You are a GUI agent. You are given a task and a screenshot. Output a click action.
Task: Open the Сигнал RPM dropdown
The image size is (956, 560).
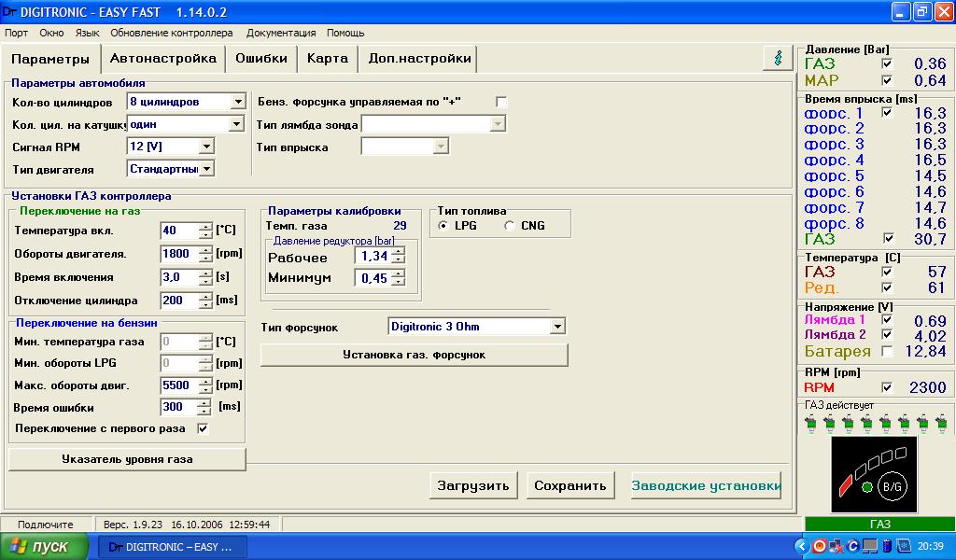[x=206, y=147]
